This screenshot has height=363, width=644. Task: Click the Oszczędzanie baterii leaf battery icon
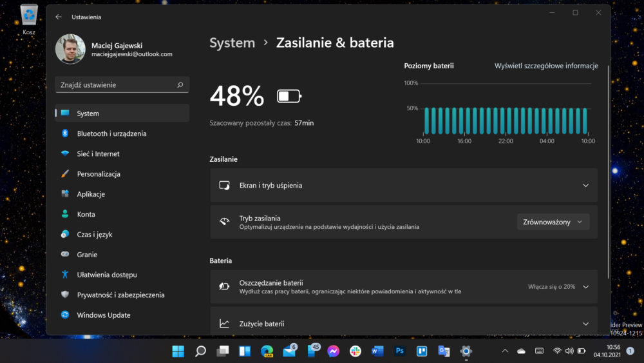pyautogui.click(x=224, y=286)
